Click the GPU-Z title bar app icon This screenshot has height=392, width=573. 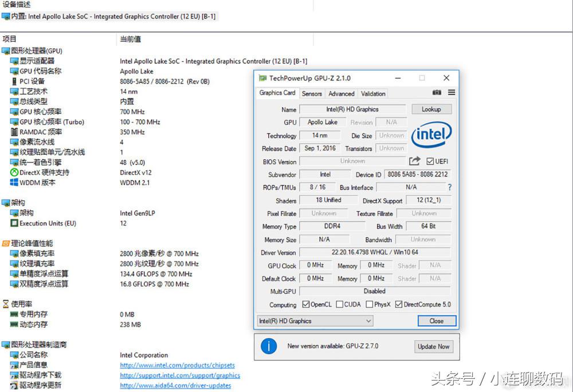[262, 78]
